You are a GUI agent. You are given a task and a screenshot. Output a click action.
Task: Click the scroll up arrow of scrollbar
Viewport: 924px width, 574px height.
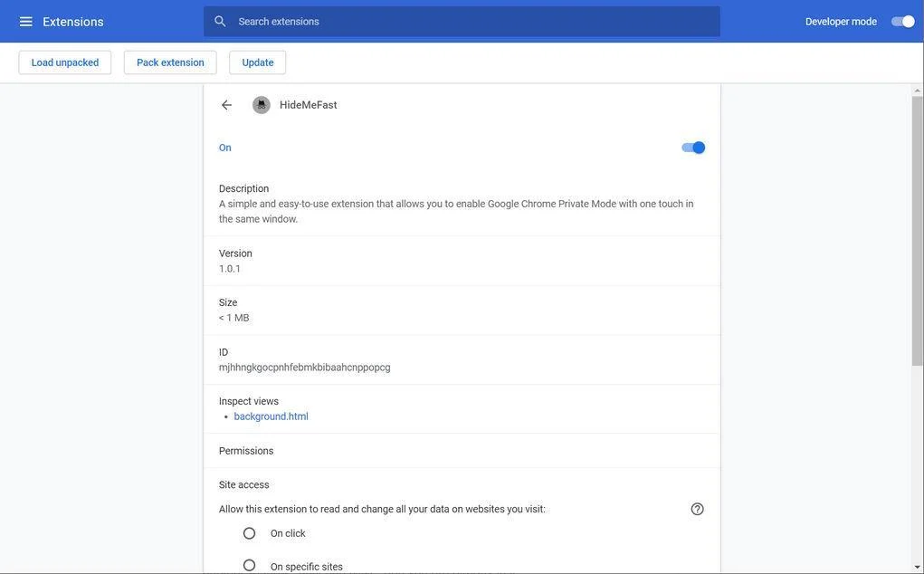pyautogui.click(x=917, y=91)
